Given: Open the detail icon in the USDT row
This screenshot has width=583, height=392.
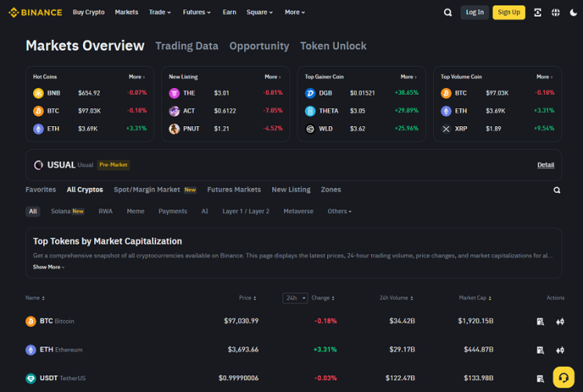Looking at the screenshot, I should coord(541,378).
